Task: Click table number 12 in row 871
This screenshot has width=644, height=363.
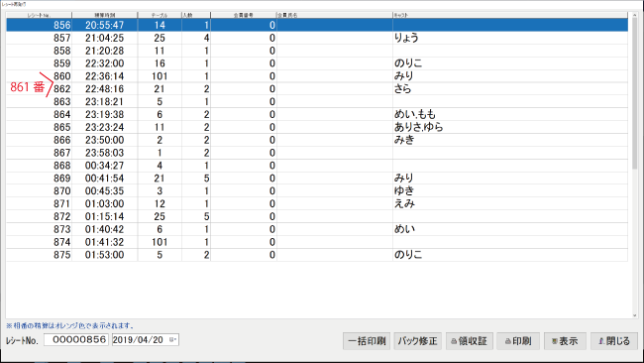Action: [x=160, y=203]
